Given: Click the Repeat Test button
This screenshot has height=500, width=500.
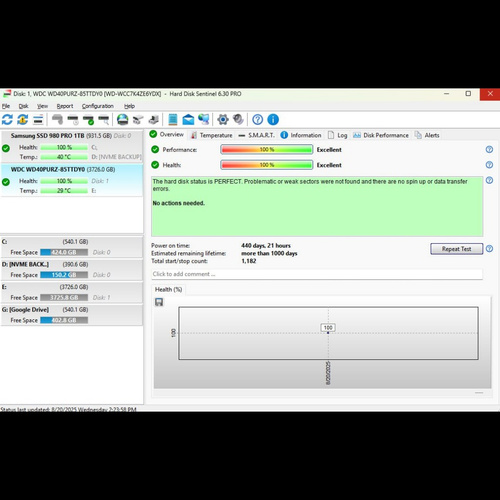Looking at the screenshot, I should point(457,249).
